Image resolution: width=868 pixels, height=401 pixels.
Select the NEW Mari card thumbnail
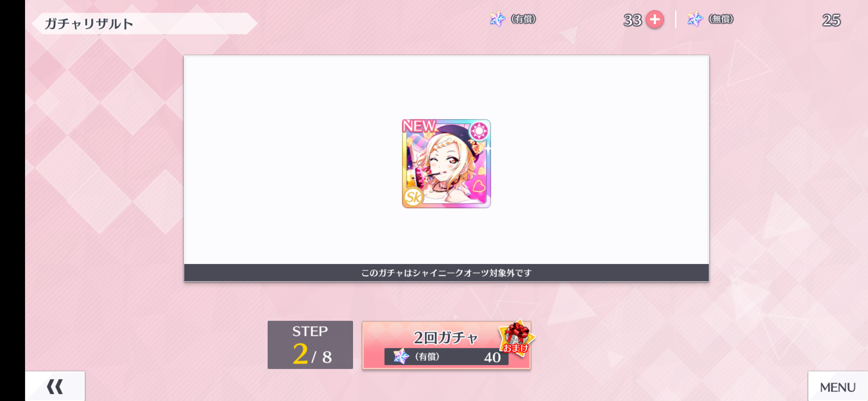(446, 163)
